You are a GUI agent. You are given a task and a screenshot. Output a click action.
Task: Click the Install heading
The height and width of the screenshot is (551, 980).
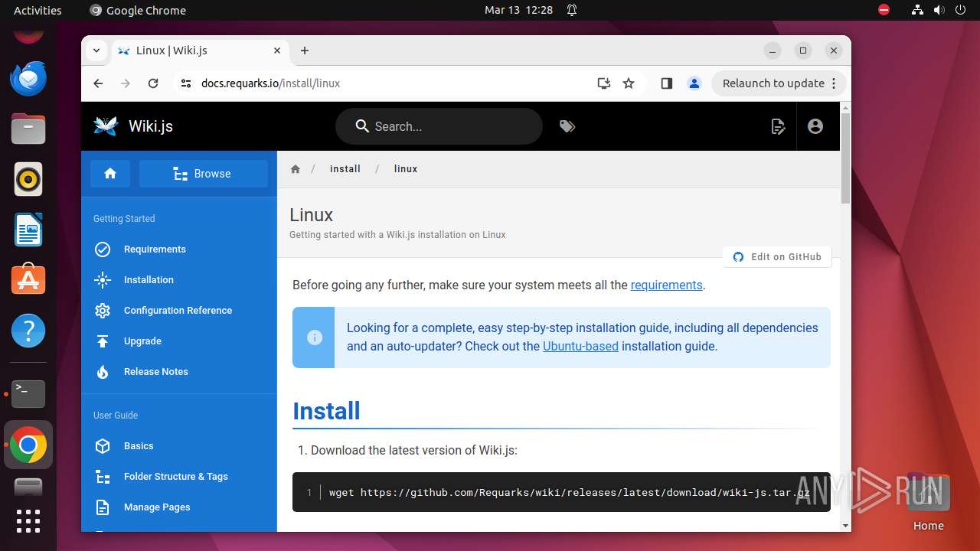coord(326,411)
